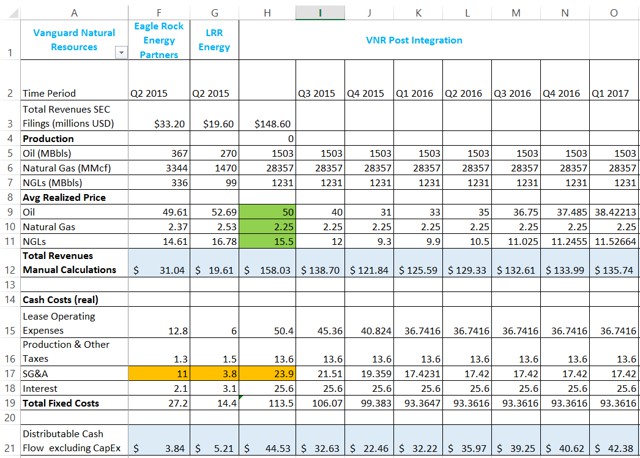This screenshot has width=640, height=458.
Task: Click the 21.51 SG&A cell
Action: [x=320, y=374]
